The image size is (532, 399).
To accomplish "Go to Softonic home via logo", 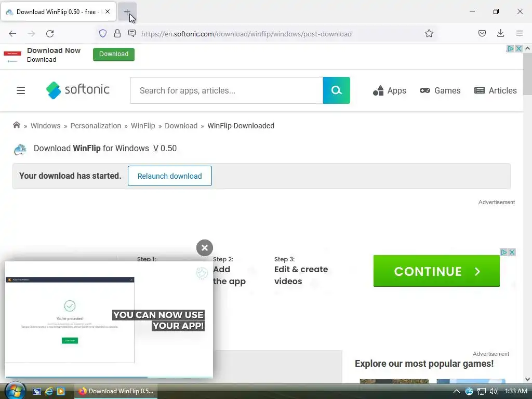I will 78,90.
